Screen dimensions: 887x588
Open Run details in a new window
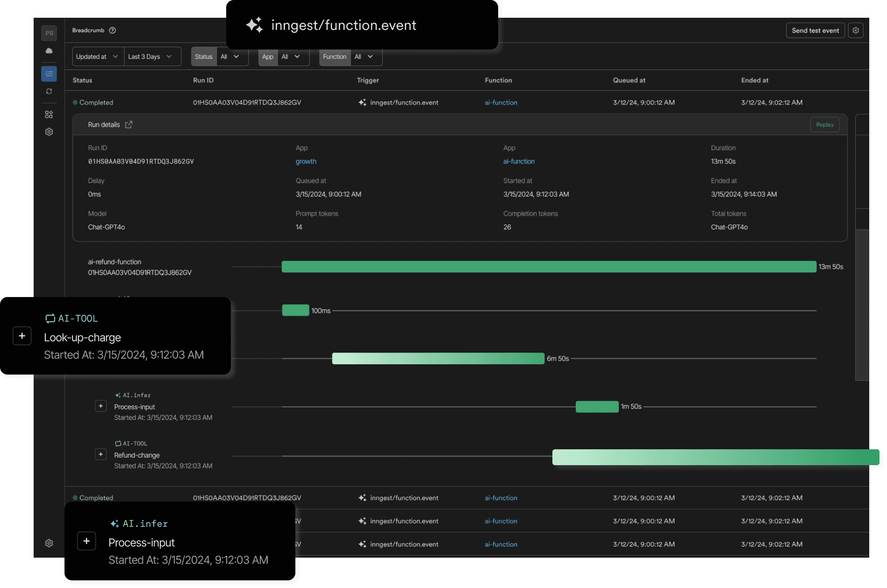129,124
